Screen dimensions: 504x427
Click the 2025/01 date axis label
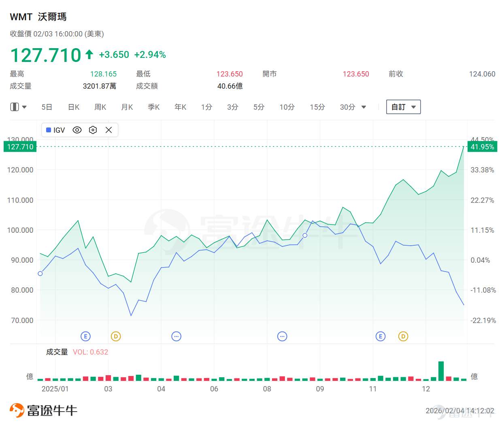coord(55,389)
